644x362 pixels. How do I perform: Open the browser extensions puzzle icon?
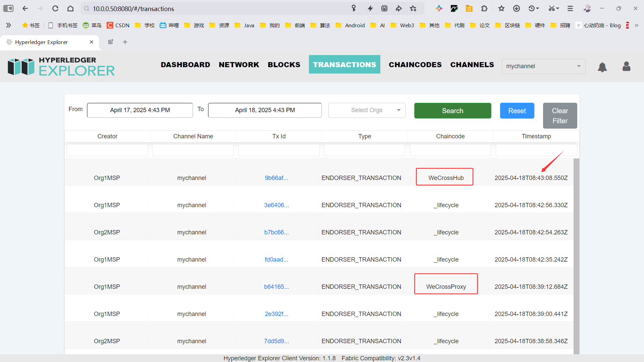pyautogui.click(x=484, y=8)
